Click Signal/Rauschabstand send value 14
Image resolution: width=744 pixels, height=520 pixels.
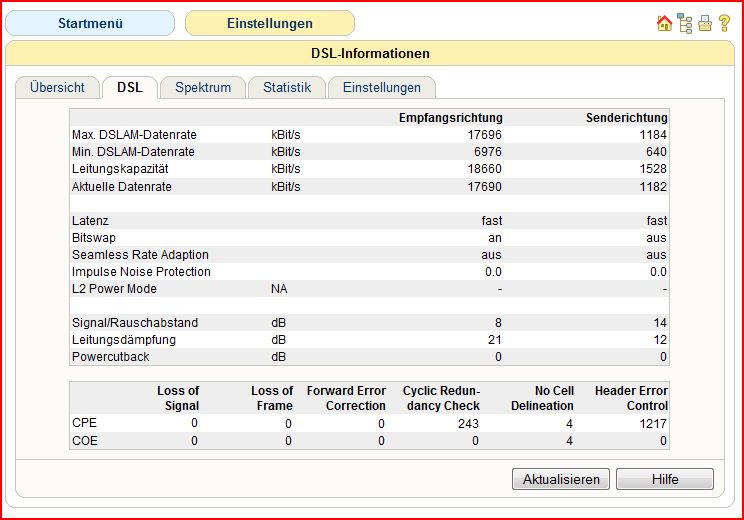660,323
